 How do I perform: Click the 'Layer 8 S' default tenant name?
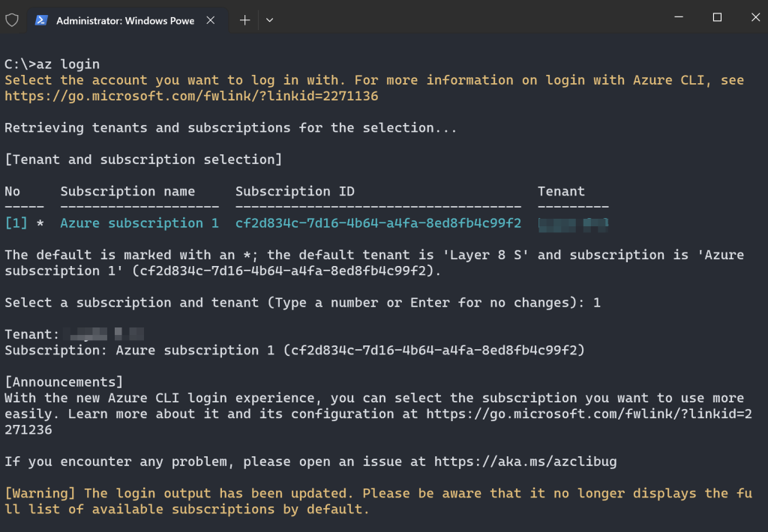point(485,255)
